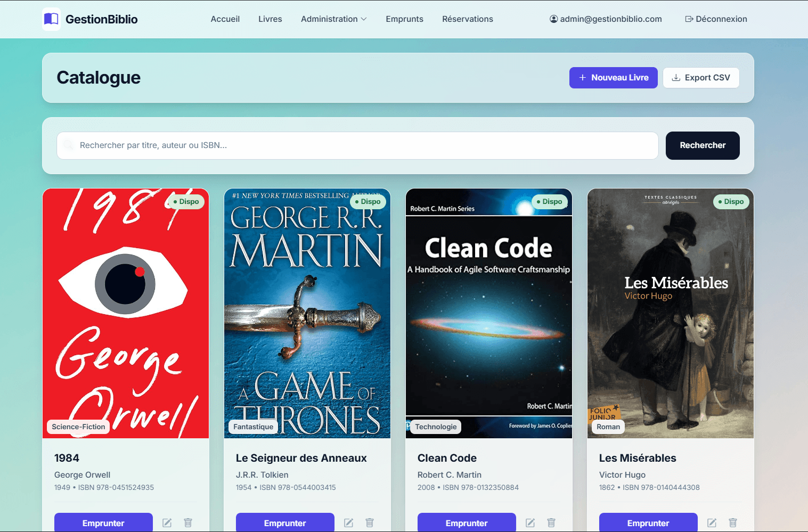Click the search magnifier icon in search bar

coord(68,145)
